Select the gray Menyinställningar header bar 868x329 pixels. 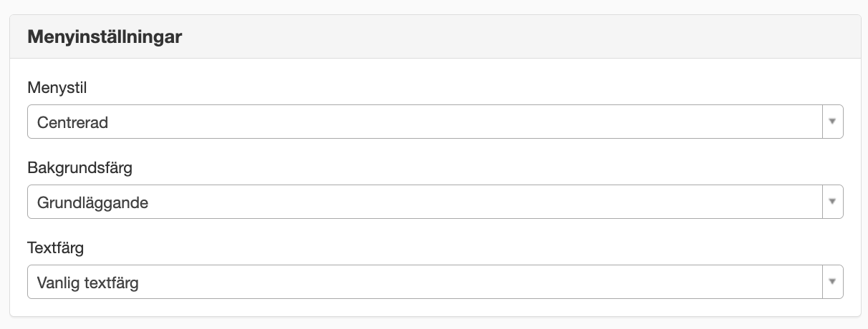click(x=435, y=37)
